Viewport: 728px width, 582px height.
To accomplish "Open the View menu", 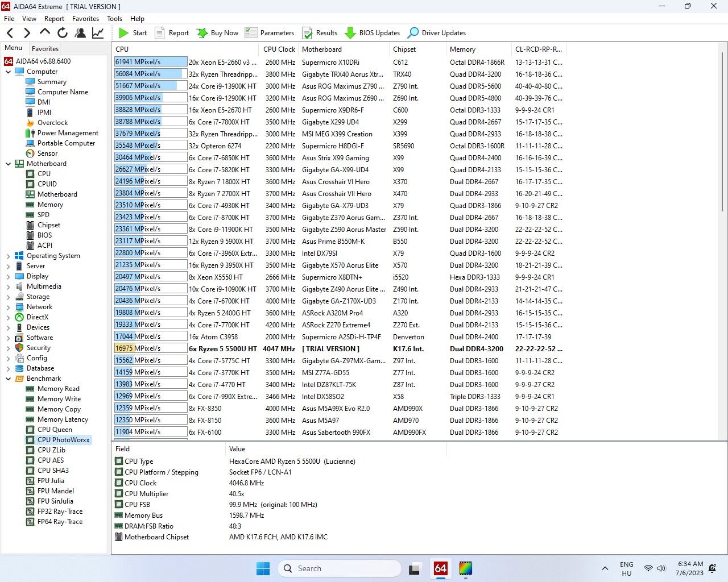I will (x=29, y=18).
